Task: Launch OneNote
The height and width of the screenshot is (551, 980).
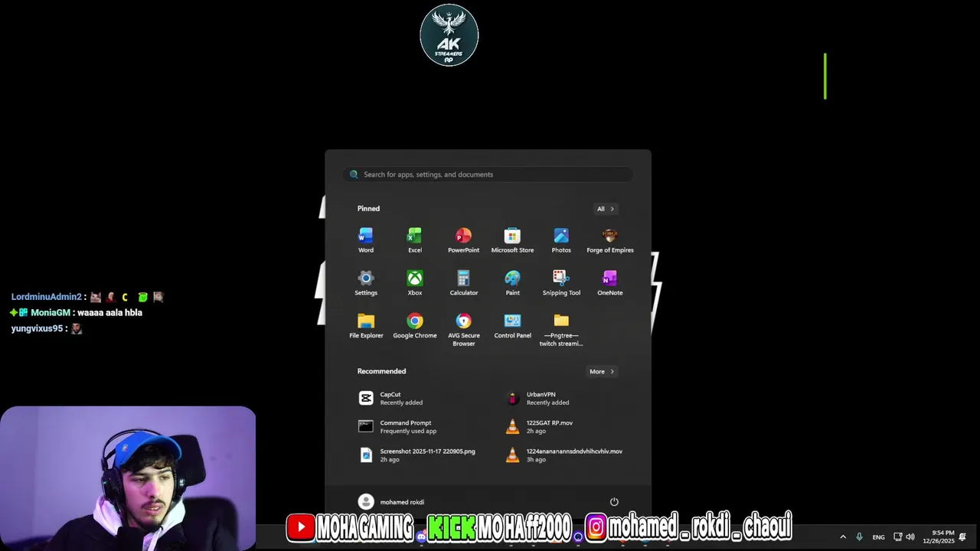Action: (610, 283)
